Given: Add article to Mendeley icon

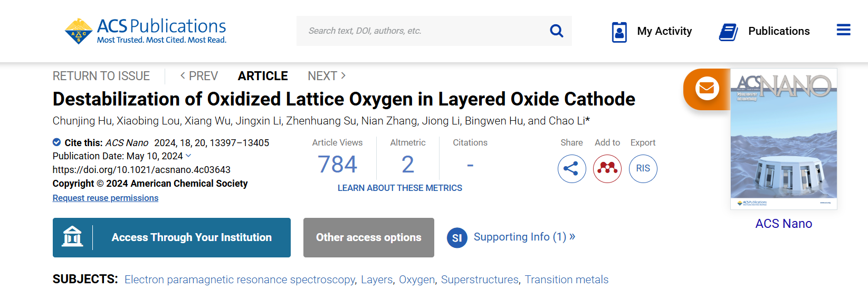Looking at the screenshot, I should click(607, 169).
